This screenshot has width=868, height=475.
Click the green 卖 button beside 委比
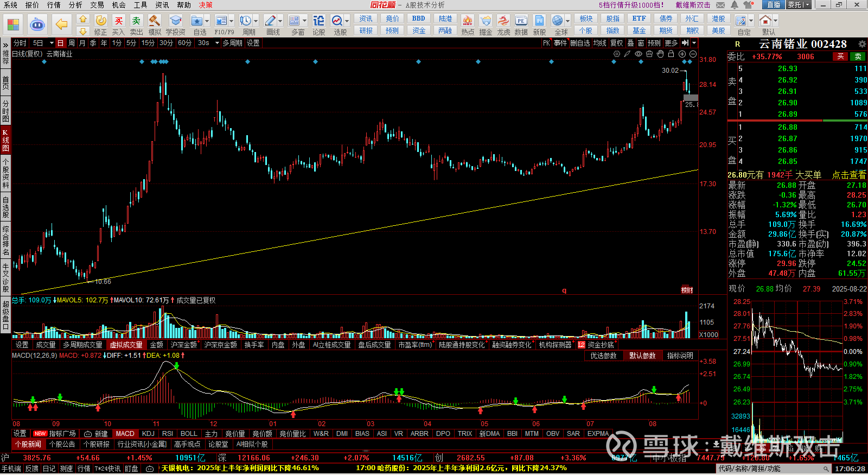[x=858, y=56]
